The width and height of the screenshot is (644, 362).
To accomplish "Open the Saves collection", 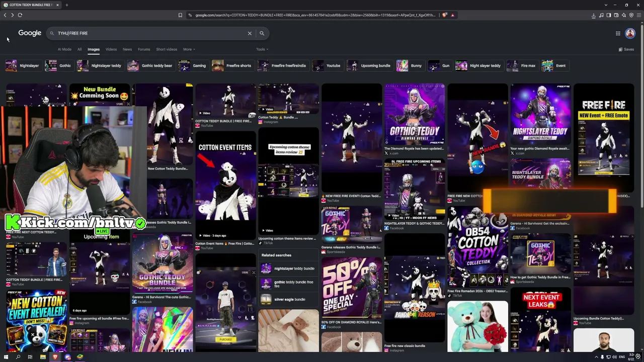I will 626,49.
